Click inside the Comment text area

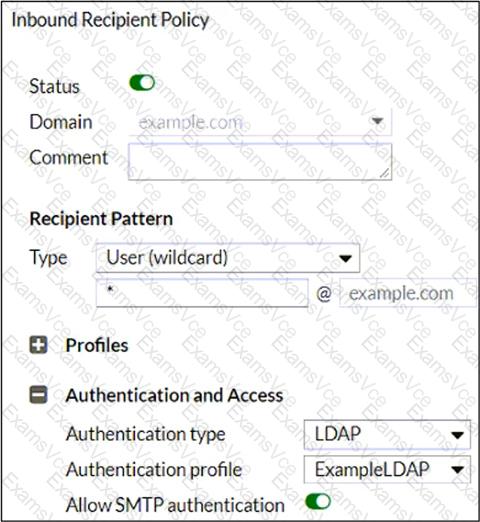pos(260,162)
